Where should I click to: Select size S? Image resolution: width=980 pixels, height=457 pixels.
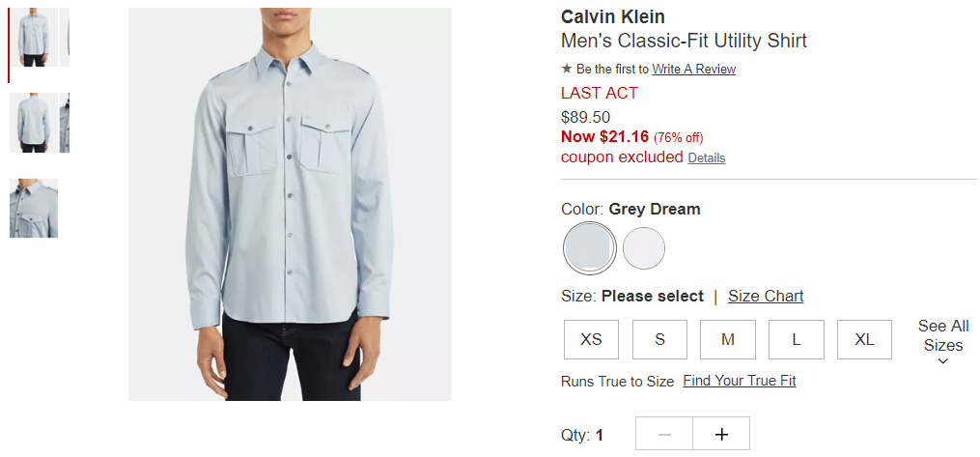(659, 339)
